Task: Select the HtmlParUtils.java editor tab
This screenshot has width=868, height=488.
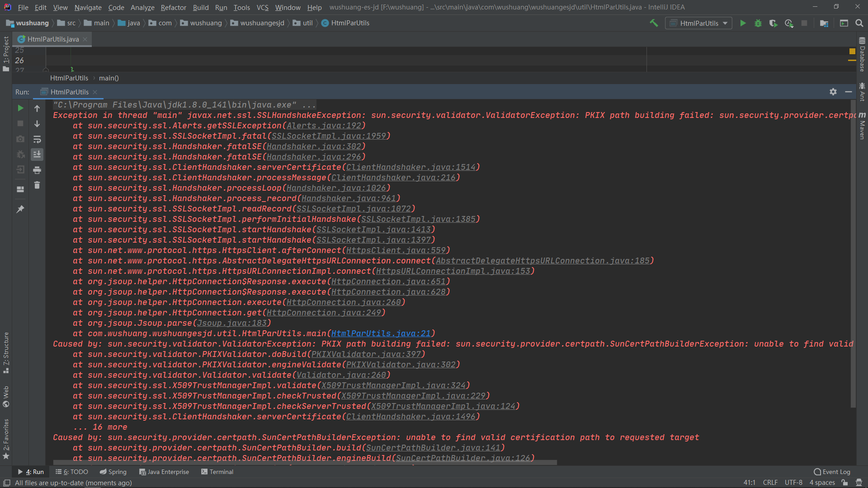Action: tap(52, 39)
